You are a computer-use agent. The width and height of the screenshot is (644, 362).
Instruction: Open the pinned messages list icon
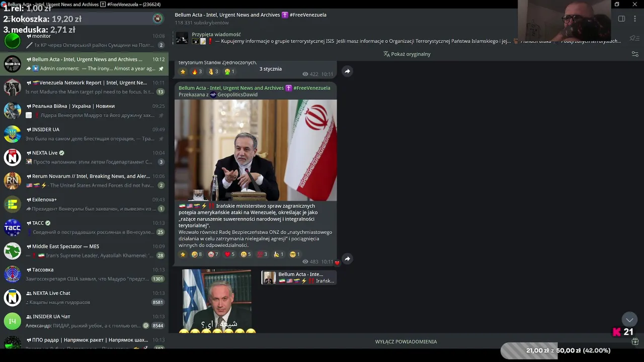(x=634, y=38)
